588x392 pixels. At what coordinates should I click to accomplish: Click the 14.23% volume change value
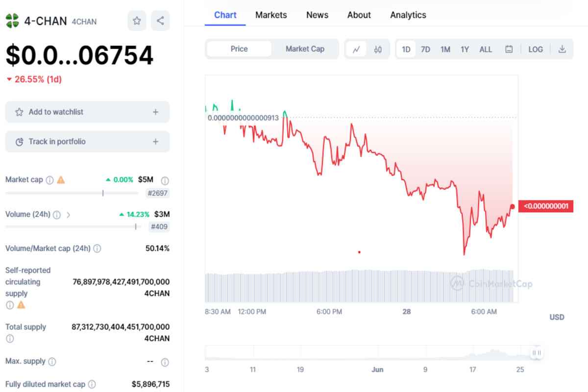click(138, 214)
